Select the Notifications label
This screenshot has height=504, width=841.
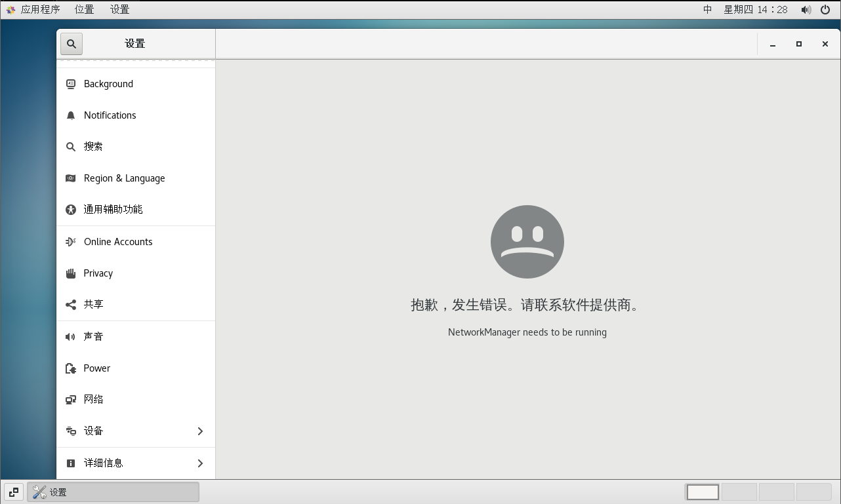click(x=110, y=115)
